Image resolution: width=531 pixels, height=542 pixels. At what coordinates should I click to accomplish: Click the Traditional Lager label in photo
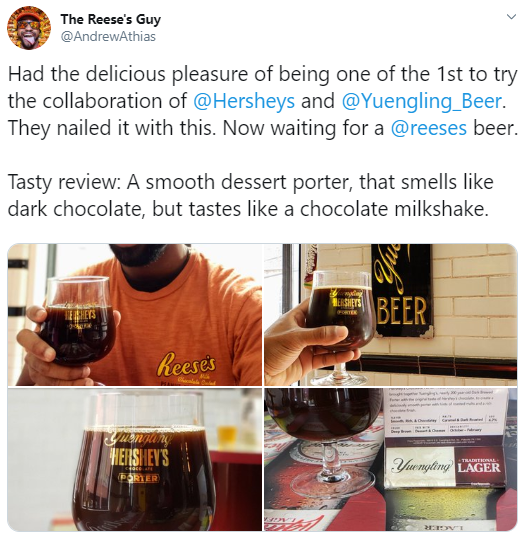(x=478, y=467)
